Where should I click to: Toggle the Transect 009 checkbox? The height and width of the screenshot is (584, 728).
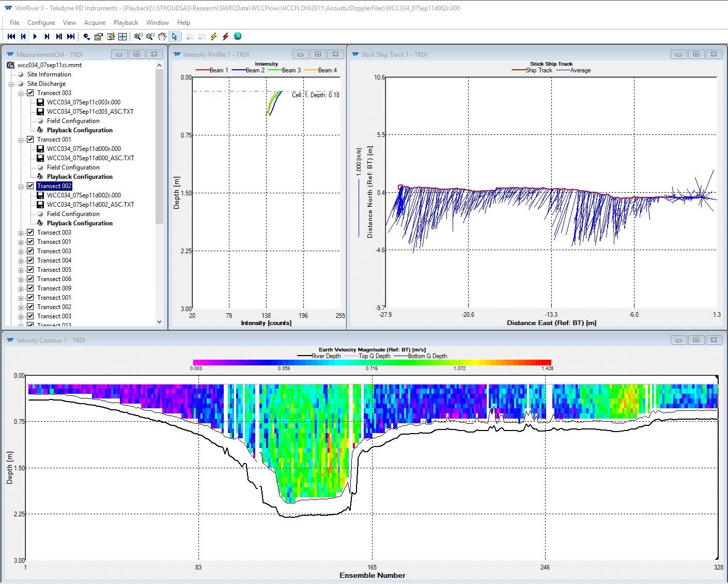click(30, 288)
